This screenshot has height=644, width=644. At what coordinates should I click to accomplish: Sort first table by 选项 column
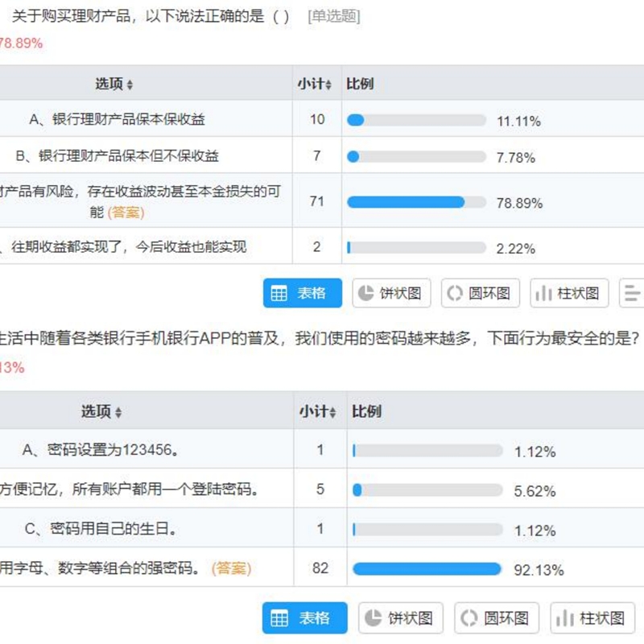114,85
